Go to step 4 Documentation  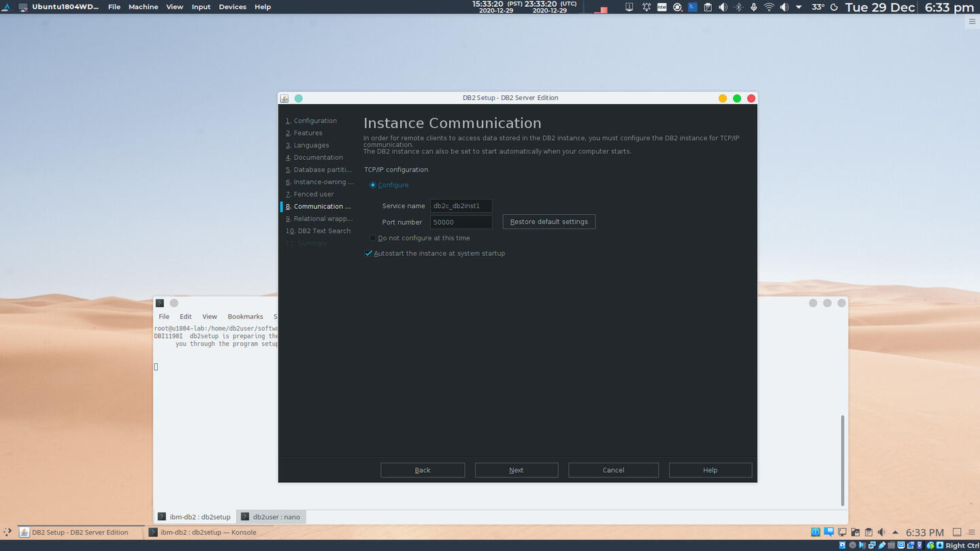tap(314, 157)
